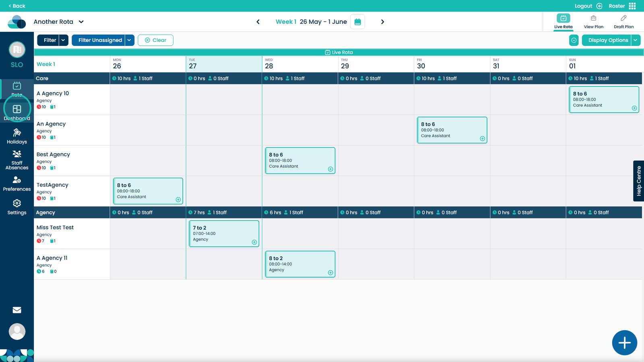Click the MON 26 day header
Screen dimensions: 644x362
[x=148, y=64]
